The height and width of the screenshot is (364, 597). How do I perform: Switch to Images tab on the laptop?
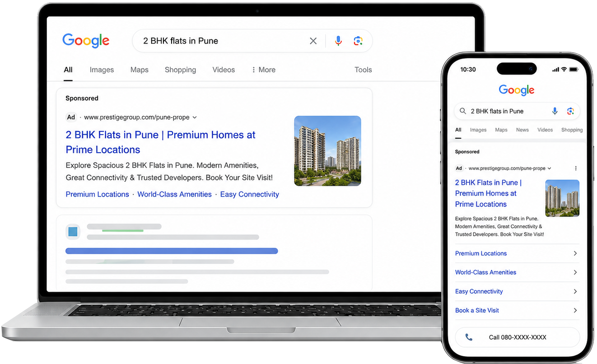[102, 70]
